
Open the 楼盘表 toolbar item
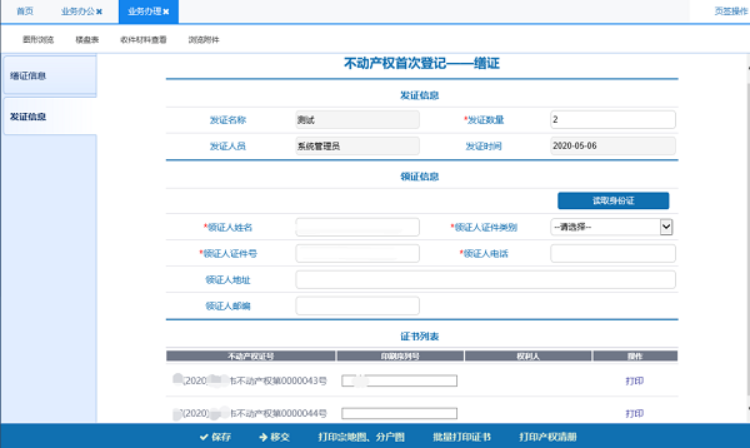87,40
